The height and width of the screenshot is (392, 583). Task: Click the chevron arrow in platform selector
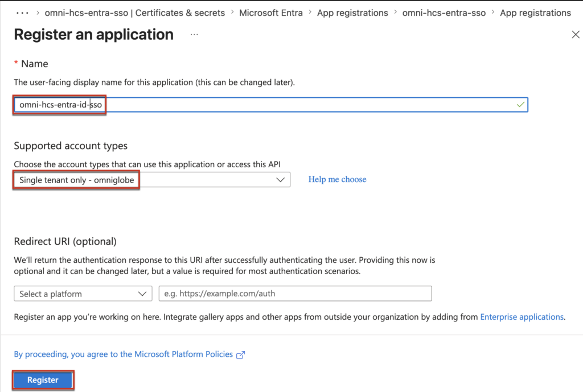pos(142,294)
